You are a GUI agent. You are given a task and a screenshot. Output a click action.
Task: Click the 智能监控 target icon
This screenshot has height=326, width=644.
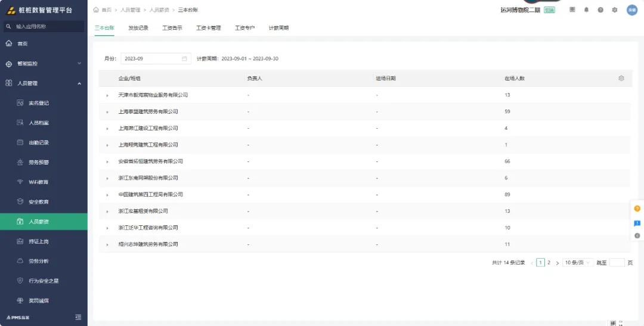[x=9, y=64]
